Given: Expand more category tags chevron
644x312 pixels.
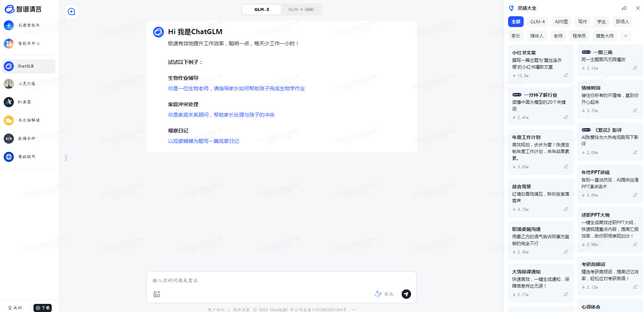Looking at the screenshot, I should (626, 36).
